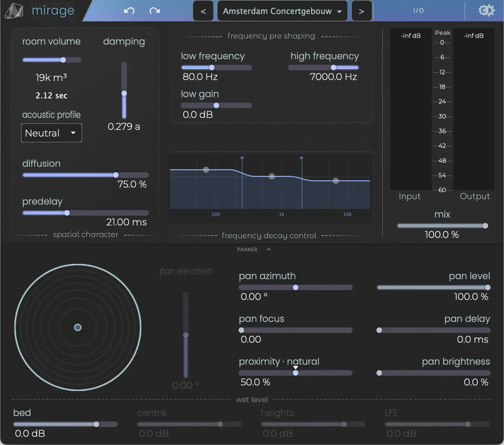Click the high frequency slider
The image size is (504, 445).
point(323,67)
